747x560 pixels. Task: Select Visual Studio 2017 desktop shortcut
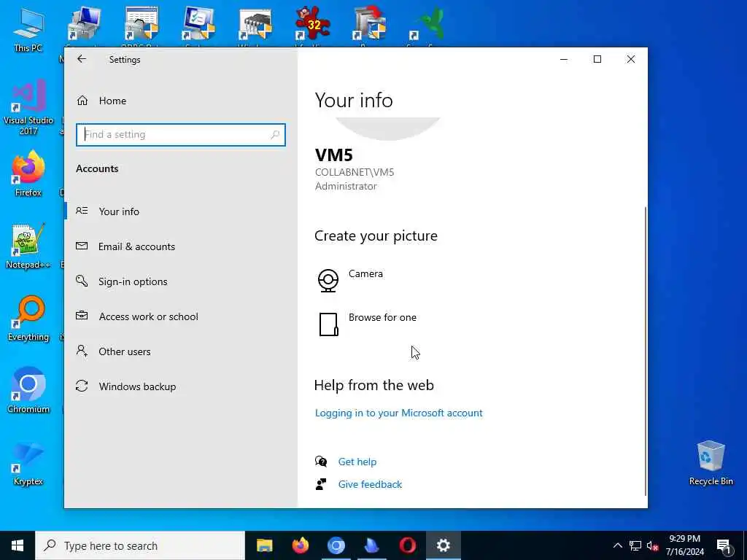click(28, 108)
